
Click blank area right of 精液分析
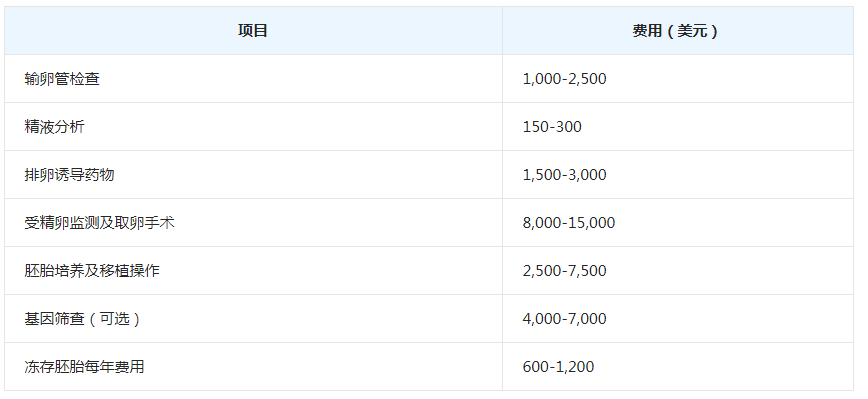click(x=293, y=127)
